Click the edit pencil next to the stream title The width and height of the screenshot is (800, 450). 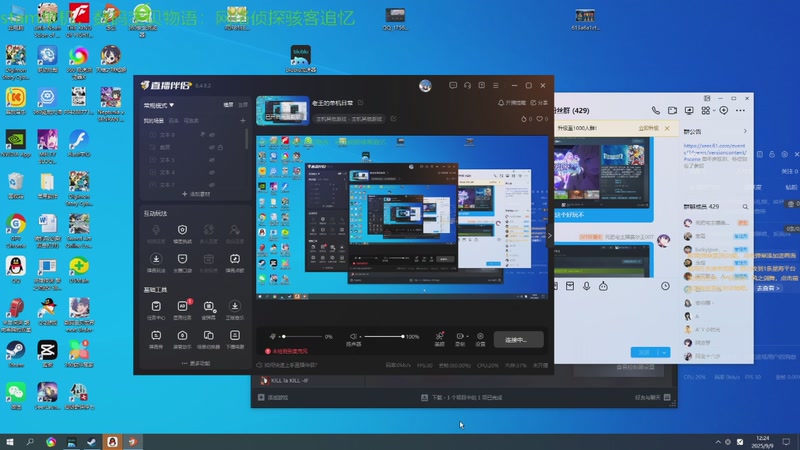click(x=361, y=103)
